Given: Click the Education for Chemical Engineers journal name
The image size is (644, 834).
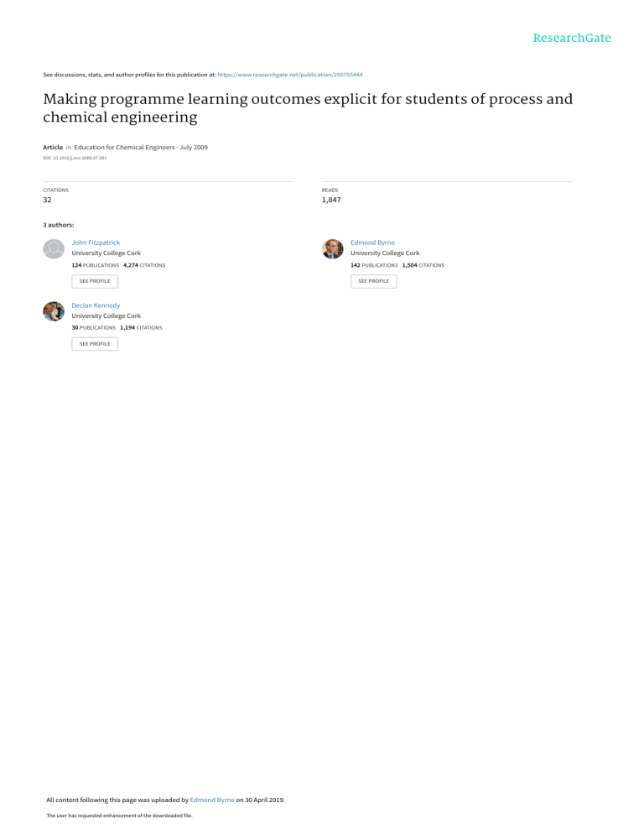Looking at the screenshot, I should click(127, 147).
